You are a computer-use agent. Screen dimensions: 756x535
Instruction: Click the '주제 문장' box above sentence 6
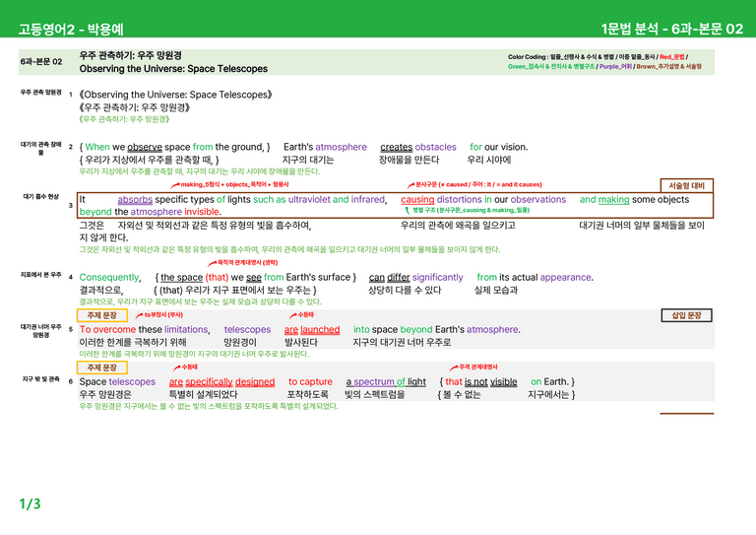coord(102,368)
